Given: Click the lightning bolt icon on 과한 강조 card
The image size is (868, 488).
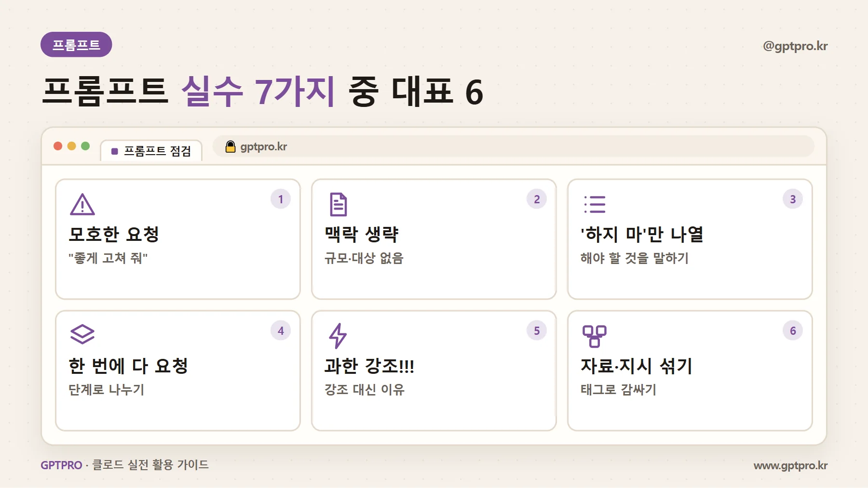Looking at the screenshot, I should pos(338,336).
